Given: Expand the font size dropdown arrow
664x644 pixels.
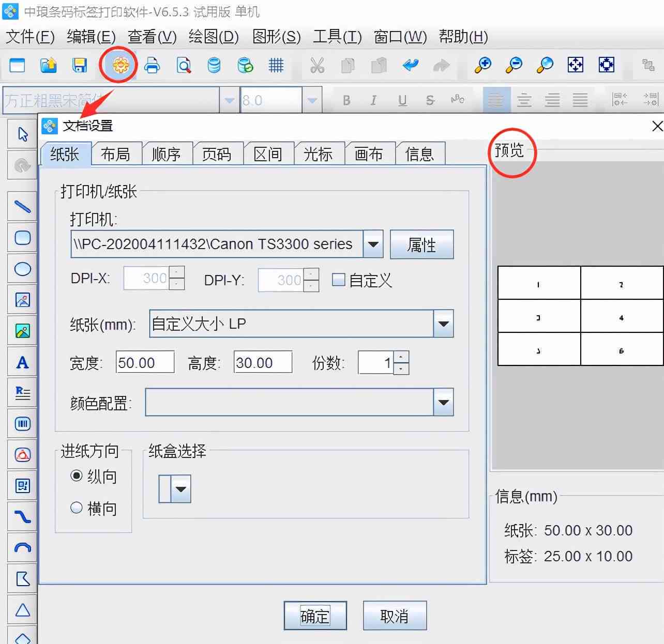Looking at the screenshot, I should click(312, 100).
